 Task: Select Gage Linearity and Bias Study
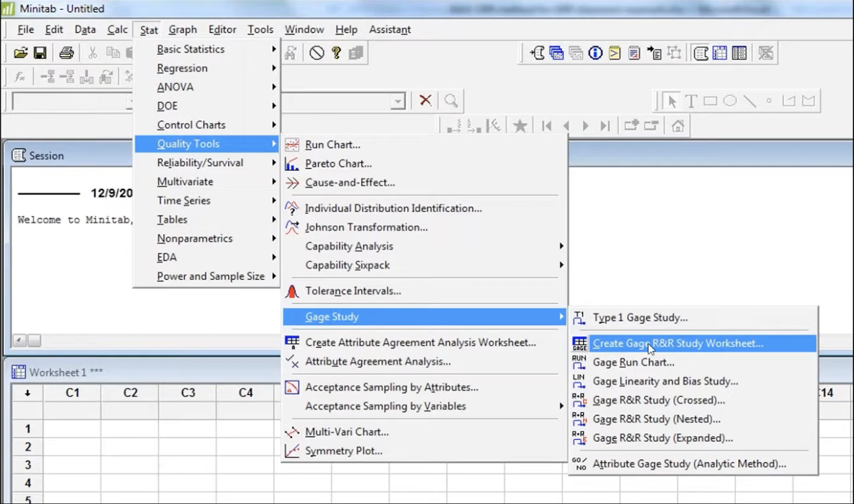click(693, 381)
